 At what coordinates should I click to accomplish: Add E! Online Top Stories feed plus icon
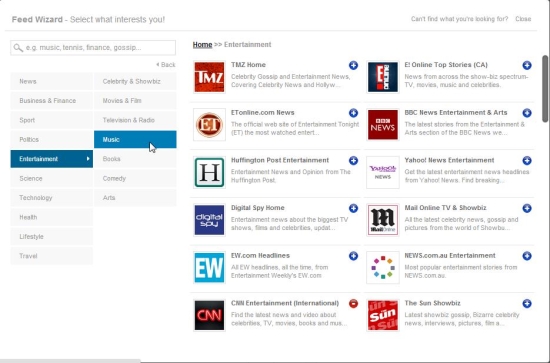point(527,65)
